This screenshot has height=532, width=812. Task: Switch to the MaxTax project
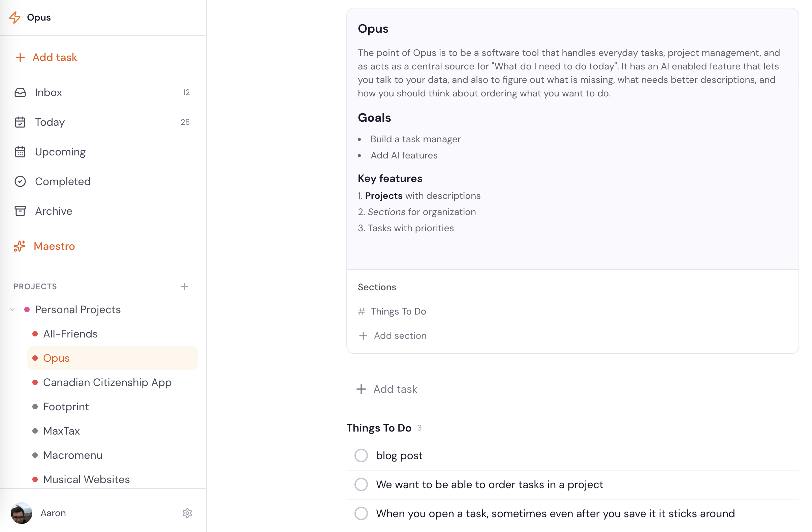tap(61, 431)
